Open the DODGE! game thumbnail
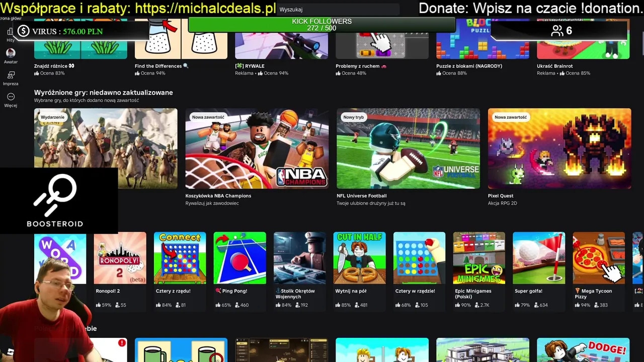 [x=584, y=350]
